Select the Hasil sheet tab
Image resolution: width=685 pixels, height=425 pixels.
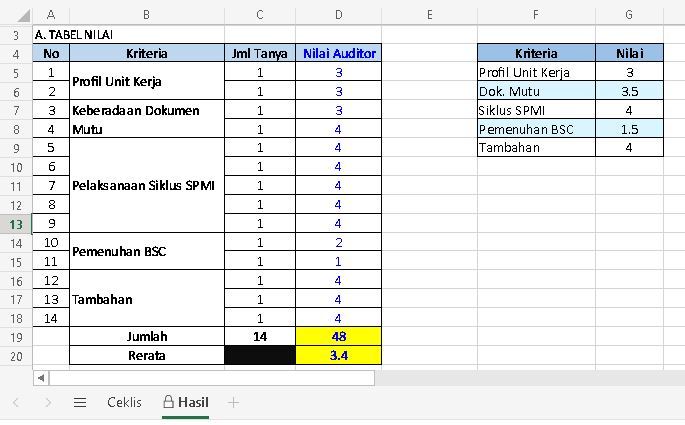click(192, 402)
